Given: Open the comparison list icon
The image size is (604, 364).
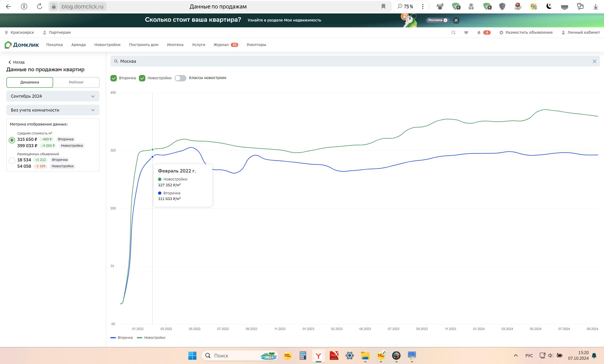Looking at the screenshot, I should click(x=453, y=33).
